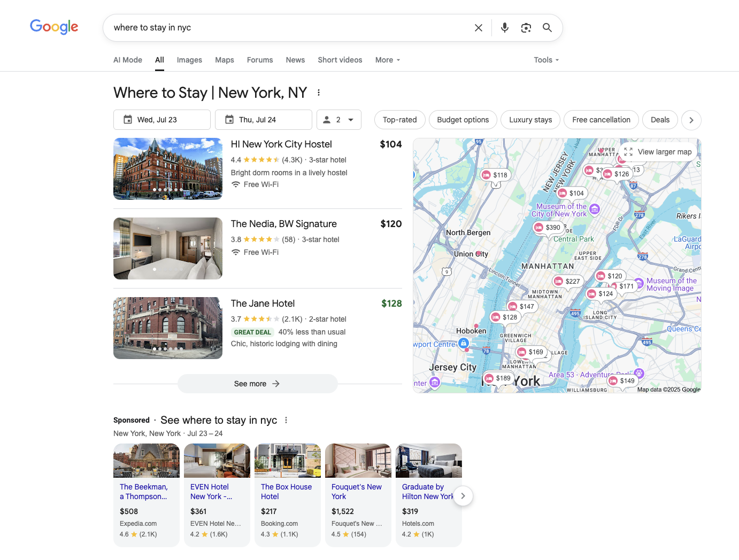Expand hotel list with See more
Image resolution: width=739 pixels, height=560 pixels.
[258, 384]
